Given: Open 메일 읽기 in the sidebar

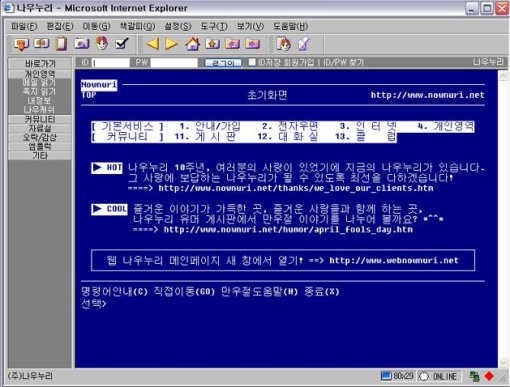Looking at the screenshot, I should click(39, 83).
